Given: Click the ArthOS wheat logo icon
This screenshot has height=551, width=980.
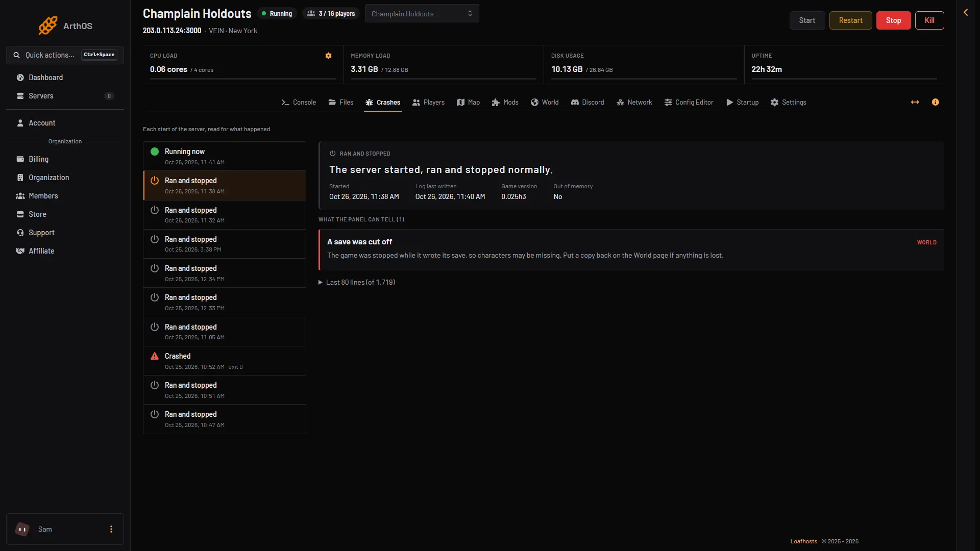Looking at the screenshot, I should (x=48, y=26).
